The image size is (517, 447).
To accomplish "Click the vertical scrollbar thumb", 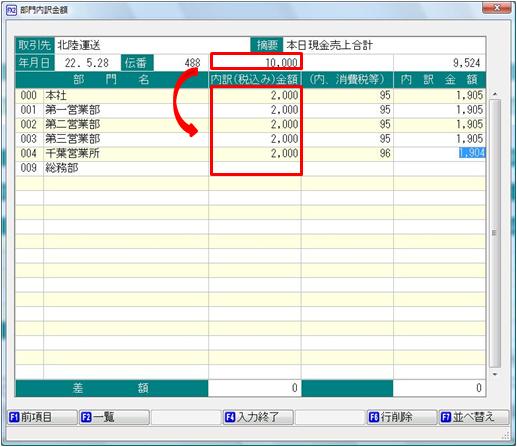I will point(495,233).
